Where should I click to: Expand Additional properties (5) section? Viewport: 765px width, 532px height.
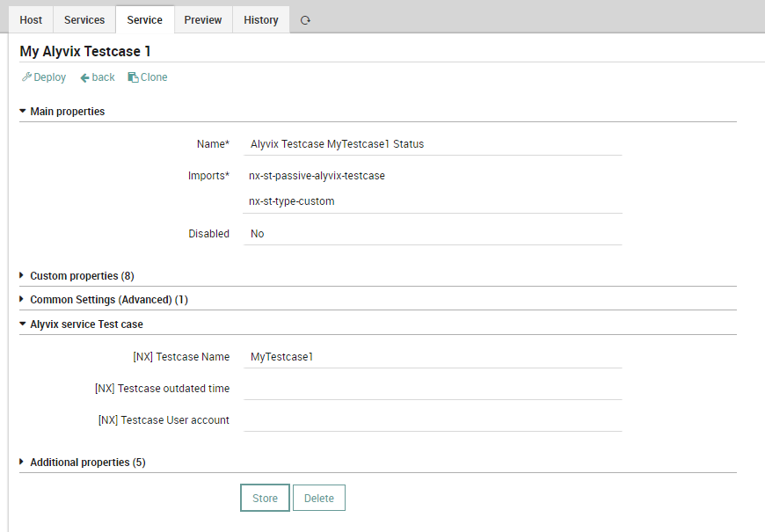pos(88,463)
